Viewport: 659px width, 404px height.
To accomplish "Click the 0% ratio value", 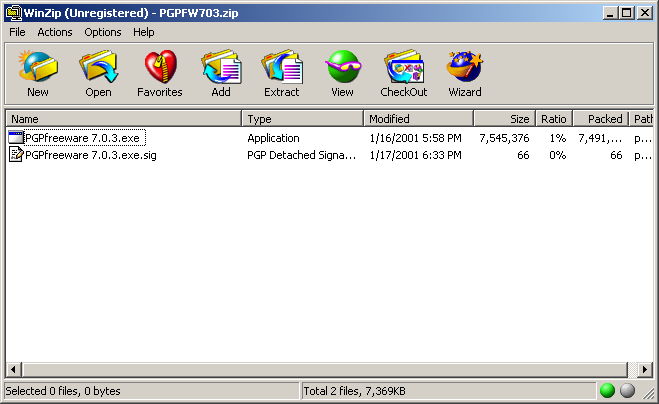I will click(x=558, y=155).
